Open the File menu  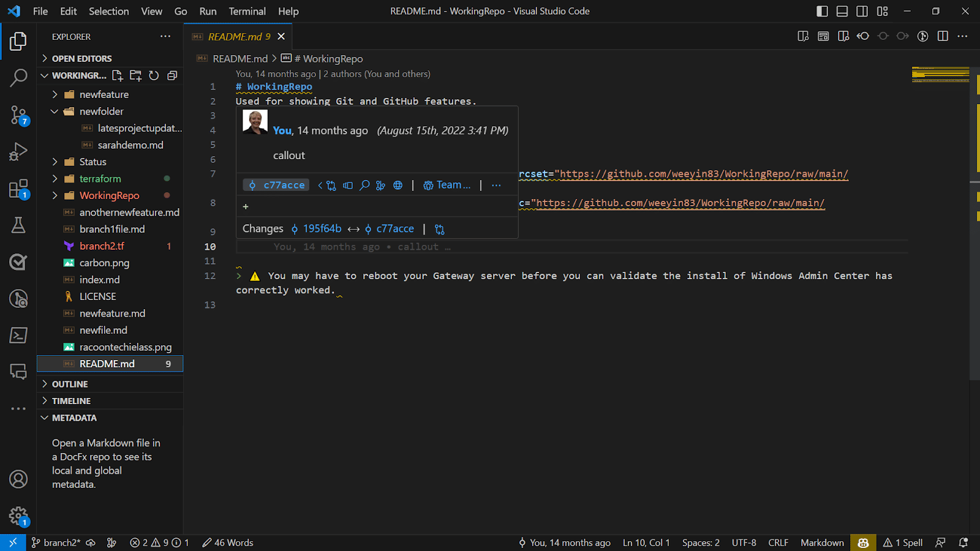point(40,11)
